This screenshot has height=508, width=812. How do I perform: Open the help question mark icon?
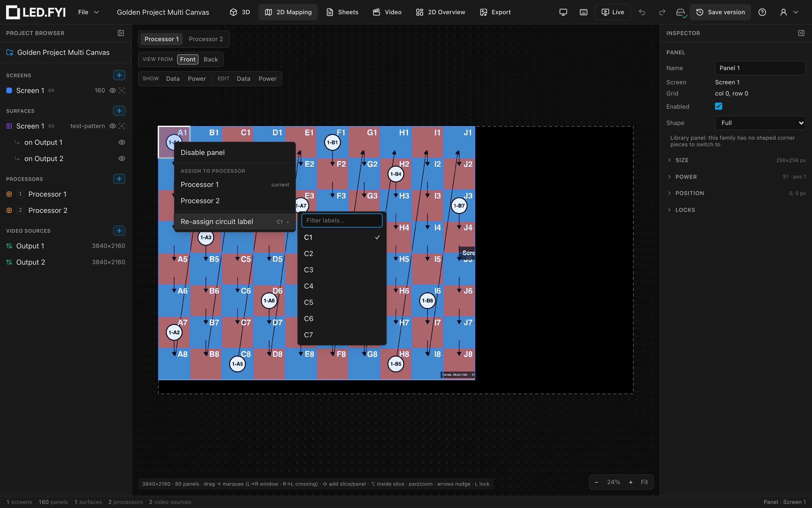coord(762,12)
